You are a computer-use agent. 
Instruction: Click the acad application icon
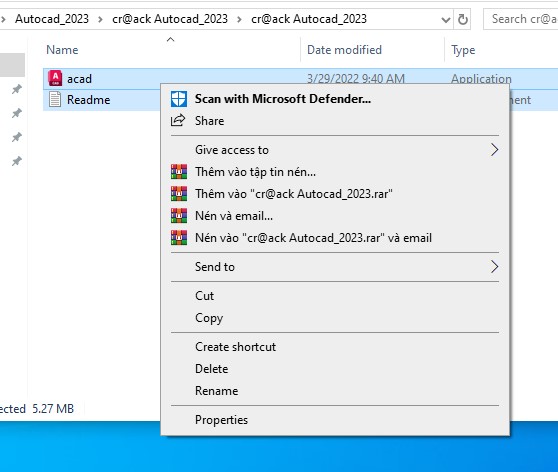(x=55, y=78)
